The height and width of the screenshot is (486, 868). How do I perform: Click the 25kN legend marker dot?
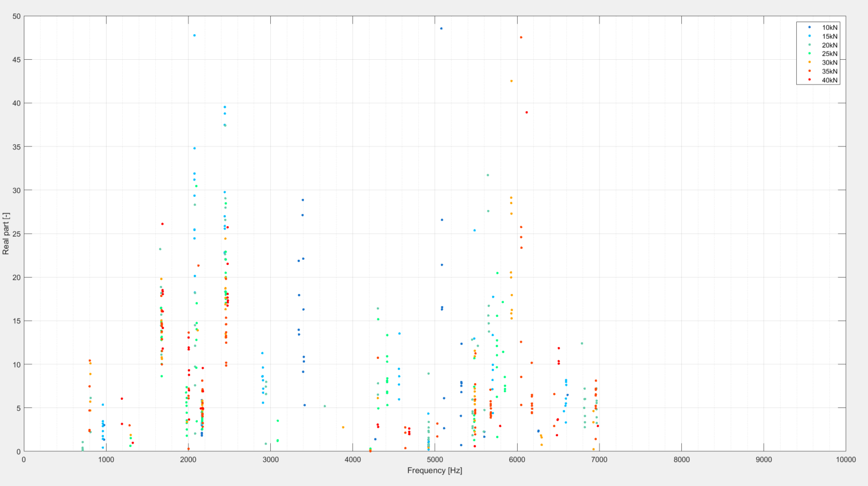point(809,54)
